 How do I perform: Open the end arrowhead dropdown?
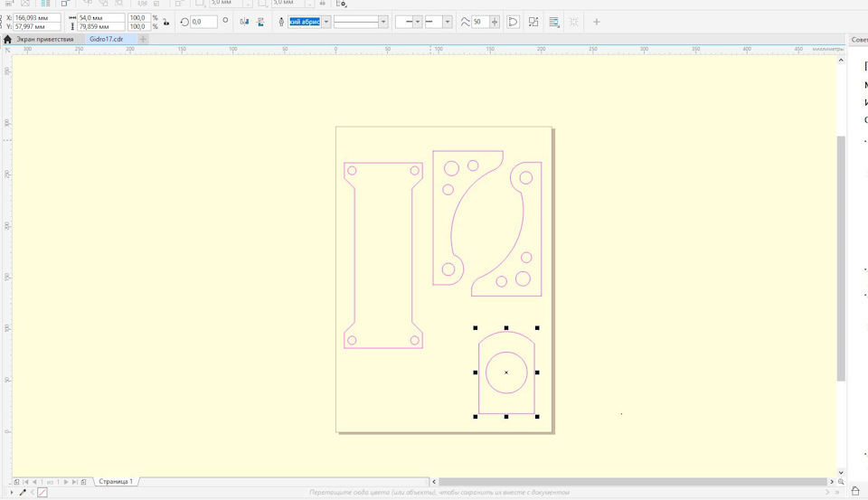coord(448,22)
